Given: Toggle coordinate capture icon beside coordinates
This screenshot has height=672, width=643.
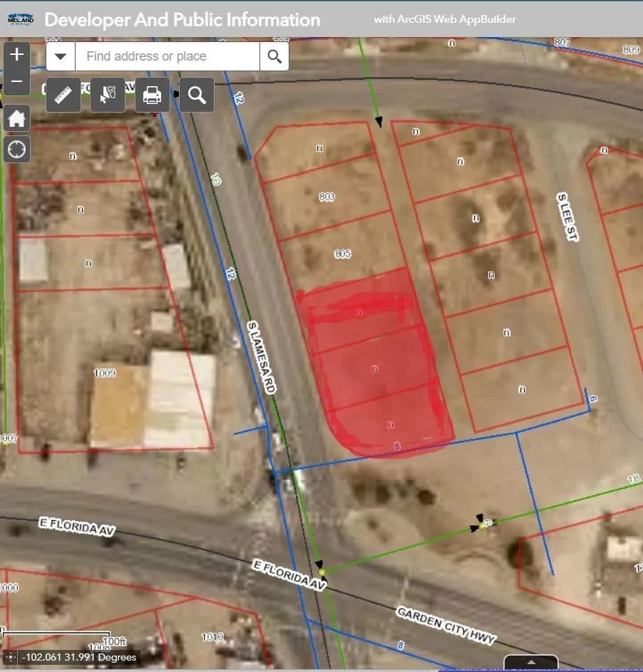Looking at the screenshot, I should pyautogui.click(x=10, y=657).
